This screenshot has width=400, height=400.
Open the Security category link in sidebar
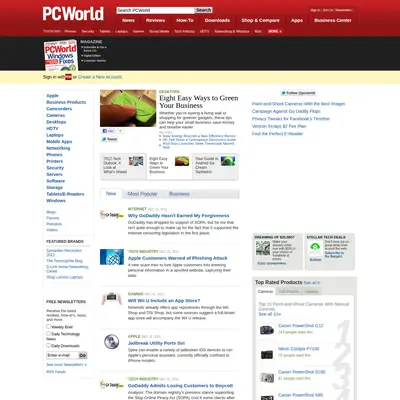coord(55,168)
